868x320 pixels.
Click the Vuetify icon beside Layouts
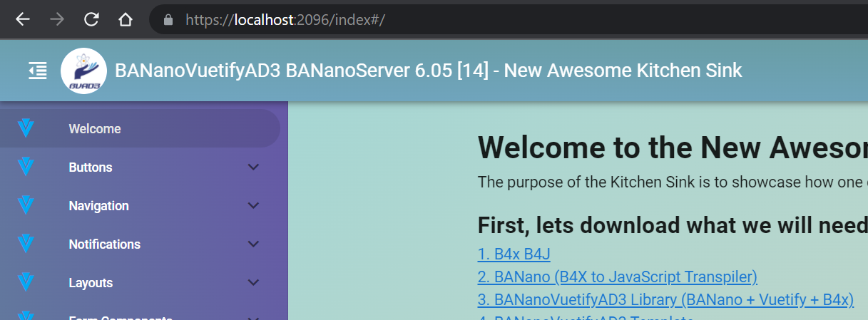(26, 283)
